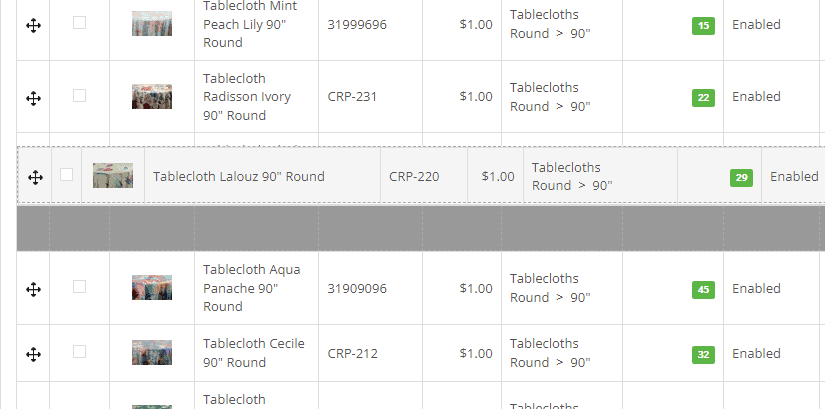Open Tablecloth Radisson Ivory thumbnail image
The image size is (825, 409).
point(152,96)
